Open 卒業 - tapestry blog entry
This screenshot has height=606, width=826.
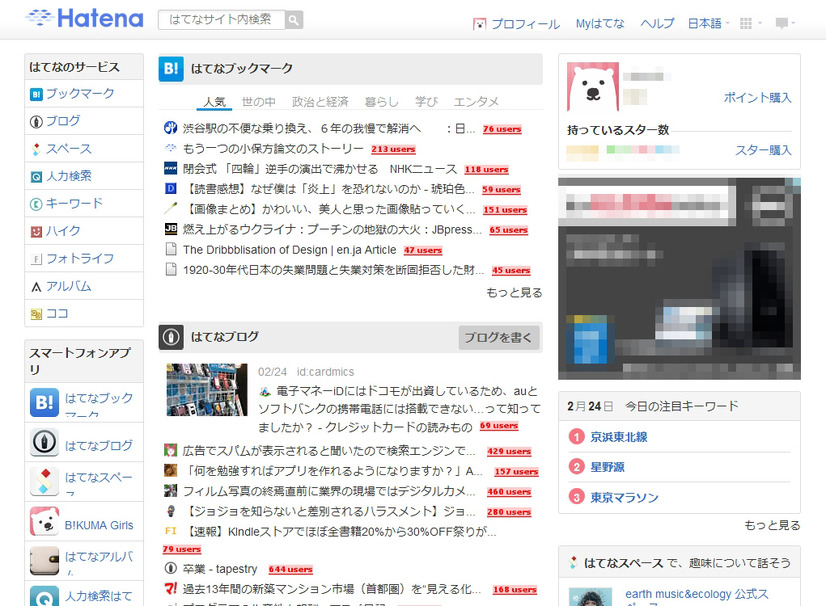(220, 569)
